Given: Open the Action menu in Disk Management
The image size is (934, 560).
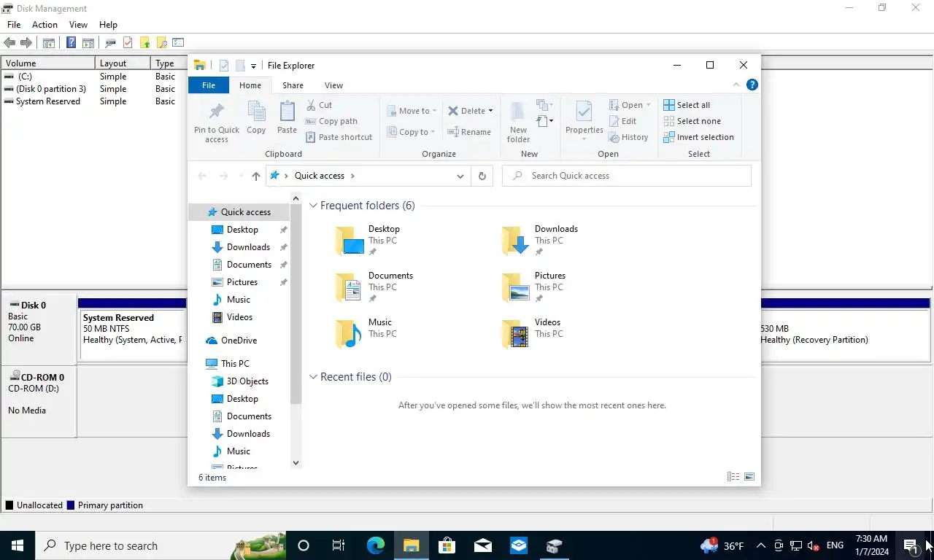Looking at the screenshot, I should pos(45,25).
